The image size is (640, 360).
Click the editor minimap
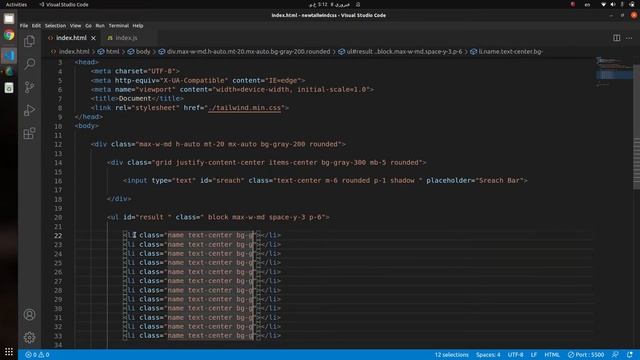click(x=614, y=73)
